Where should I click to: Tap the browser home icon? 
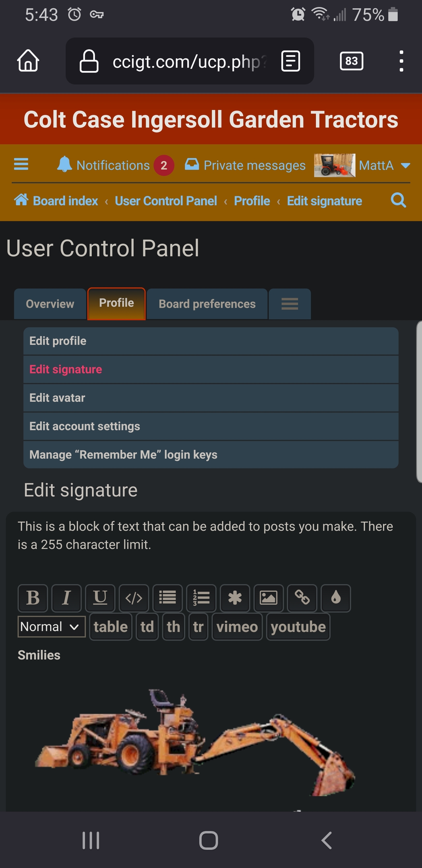click(x=28, y=61)
